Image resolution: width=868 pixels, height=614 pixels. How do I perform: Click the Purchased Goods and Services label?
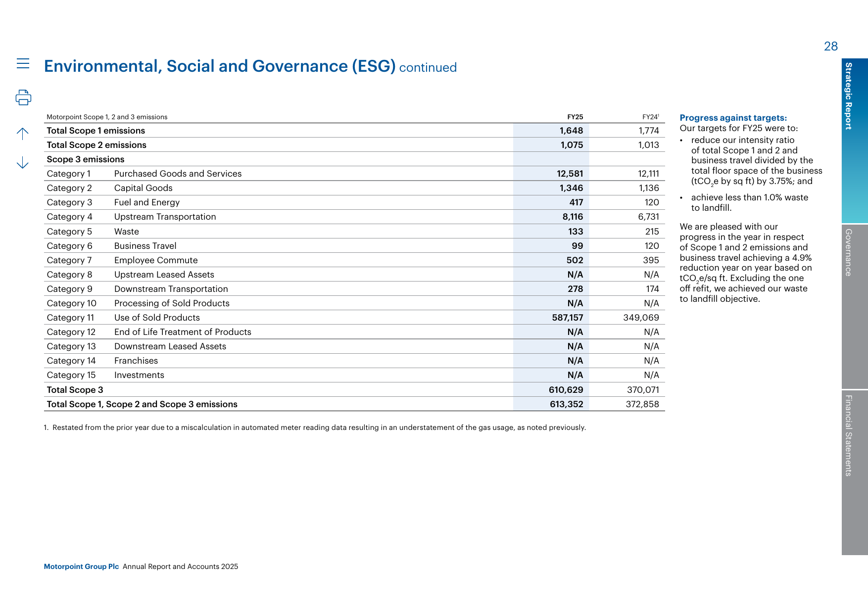(x=178, y=174)
